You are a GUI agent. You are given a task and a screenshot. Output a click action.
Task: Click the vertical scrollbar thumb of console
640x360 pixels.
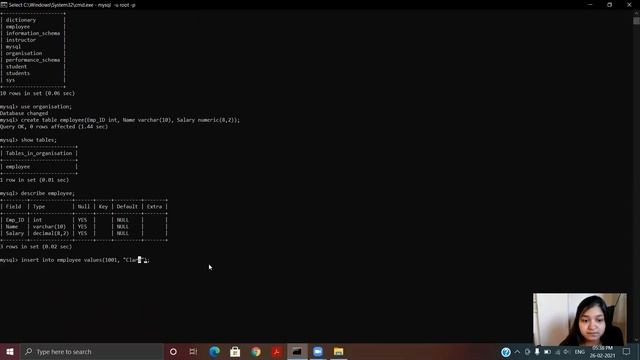tap(636, 20)
